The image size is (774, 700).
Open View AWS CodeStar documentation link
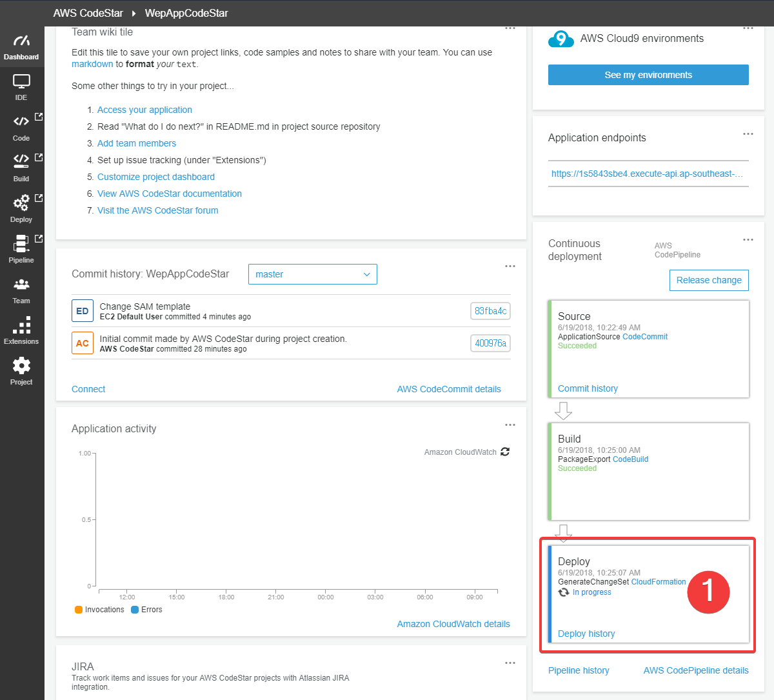(x=170, y=194)
